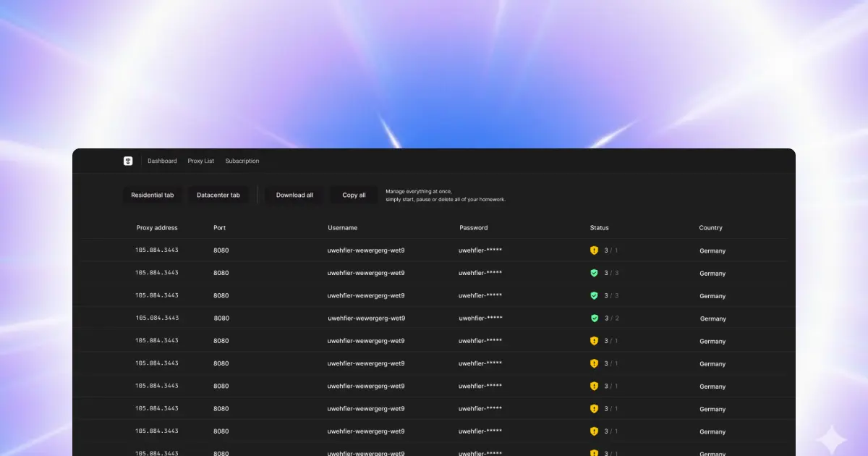
Task: Click the Country column header
Action: pos(710,228)
